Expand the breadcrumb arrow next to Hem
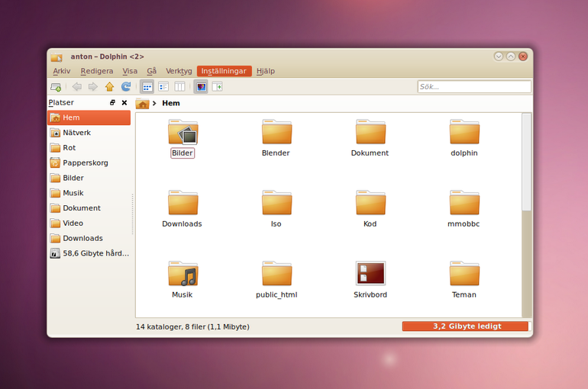Screen dimensions: 588x389 click(154, 103)
